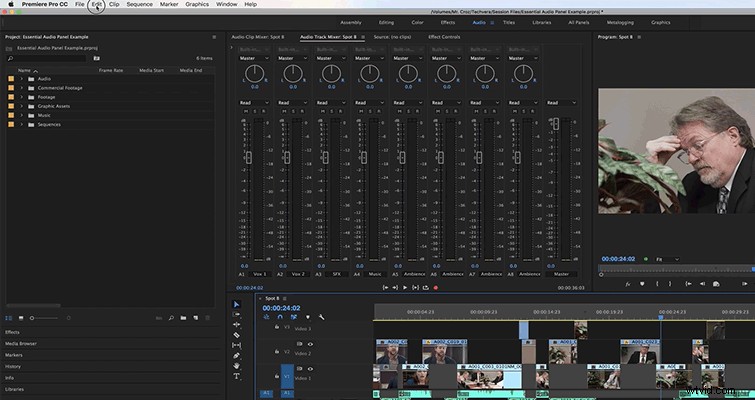Viewport: 755px width, 400px height.
Task: Click the New Item icon in Project panel
Action: point(195,318)
